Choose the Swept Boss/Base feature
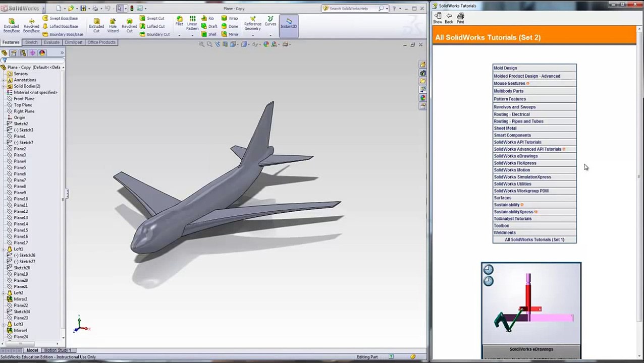The image size is (644, 363). (60, 19)
